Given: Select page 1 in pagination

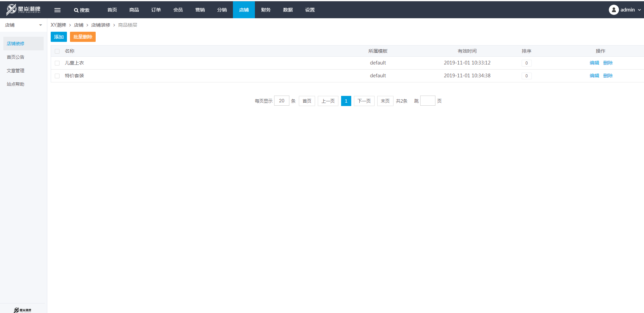Looking at the screenshot, I should [x=346, y=101].
